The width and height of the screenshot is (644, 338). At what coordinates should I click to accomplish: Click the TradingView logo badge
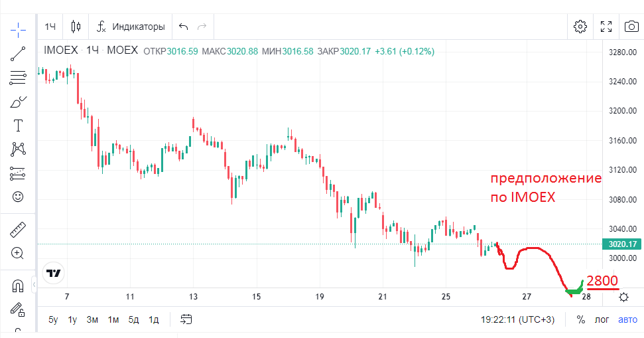pyautogui.click(x=54, y=273)
